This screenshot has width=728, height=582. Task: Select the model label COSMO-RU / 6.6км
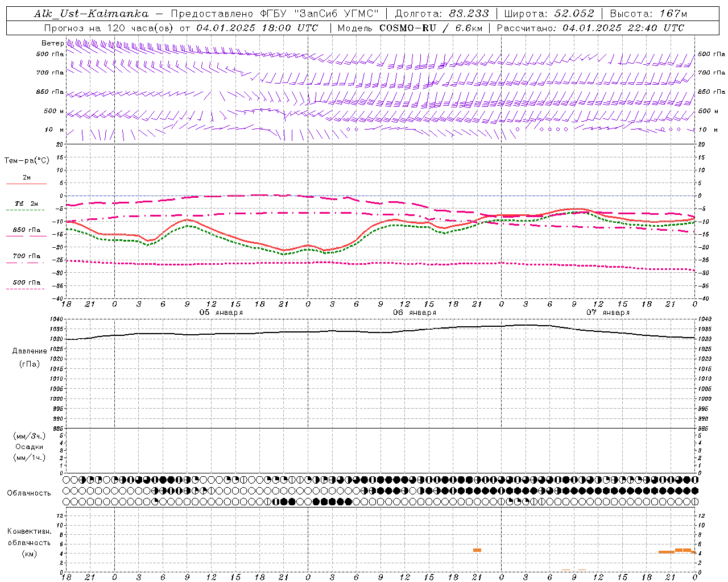[432, 28]
